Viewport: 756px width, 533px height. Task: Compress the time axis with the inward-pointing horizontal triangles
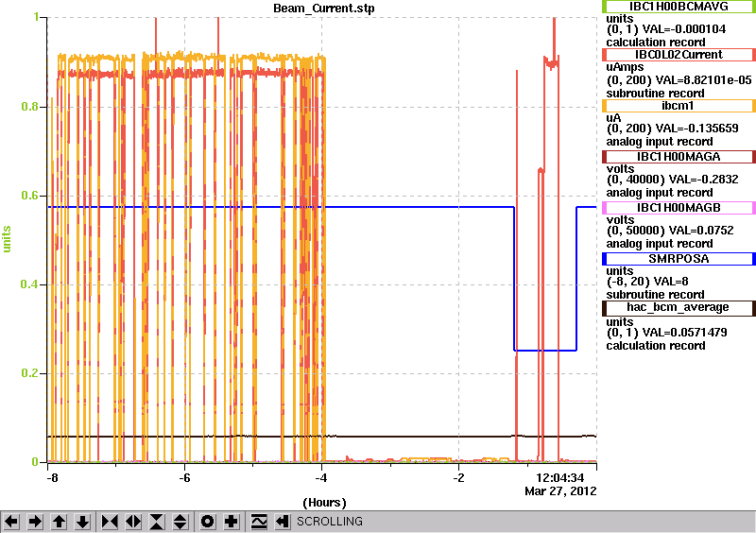click(110, 522)
